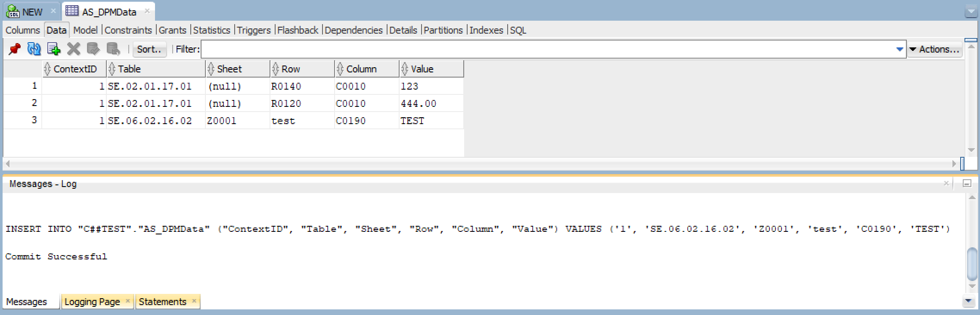This screenshot has width=980, height=315.
Task: Open the Indexes tab
Action: pyautogui.click(x=486, y=30)
